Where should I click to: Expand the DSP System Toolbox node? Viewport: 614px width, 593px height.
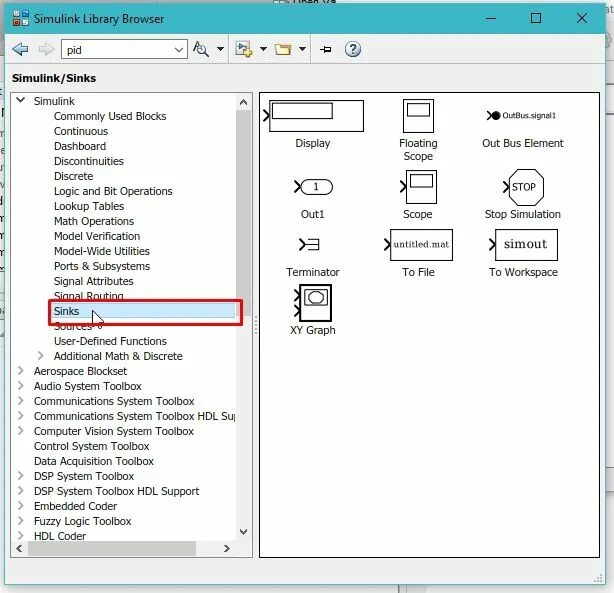click(x=21, y=476)
